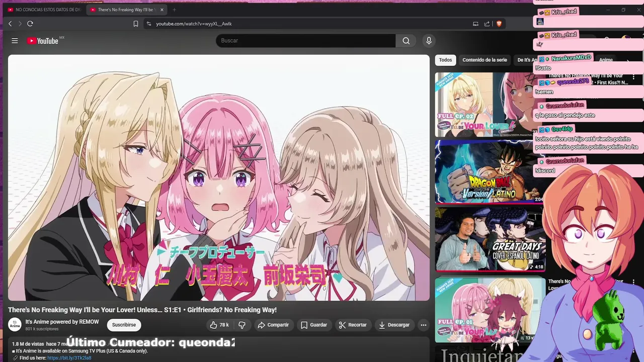Click the "1.8 M de vistas" text
The height and width of the screenshot is (362, 644).
(28, 344)
